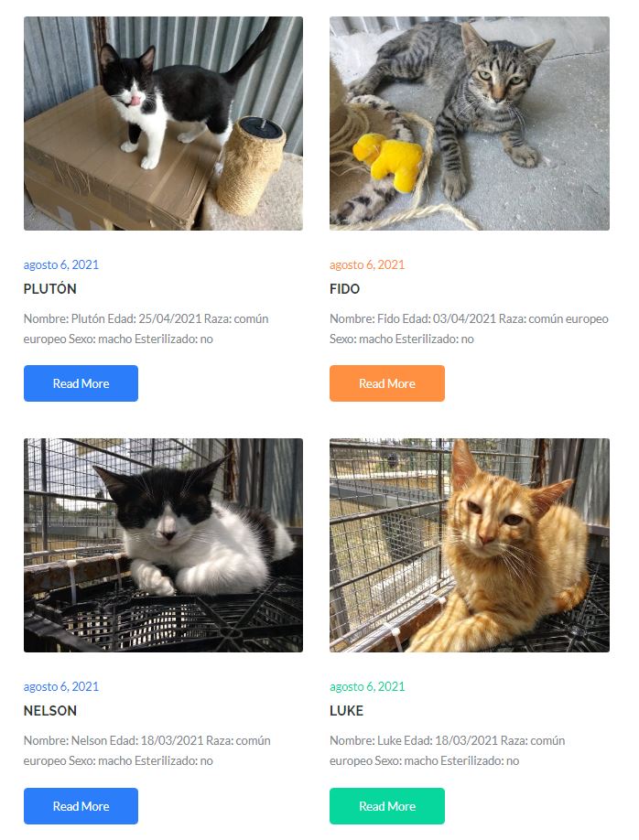Open the PLUTÓN post title
This screenshot has width=639, height=840.
[49, 289]
